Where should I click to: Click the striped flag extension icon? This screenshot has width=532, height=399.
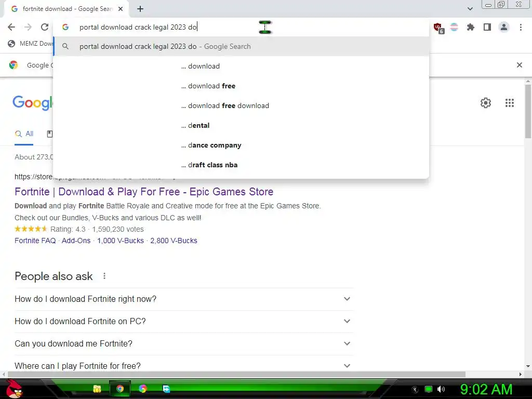coord(454,27)
